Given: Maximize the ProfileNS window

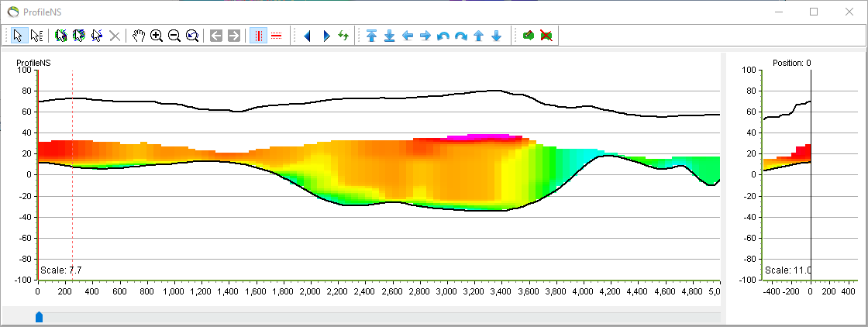Looking at the screenshot, I should click(814, 12).
